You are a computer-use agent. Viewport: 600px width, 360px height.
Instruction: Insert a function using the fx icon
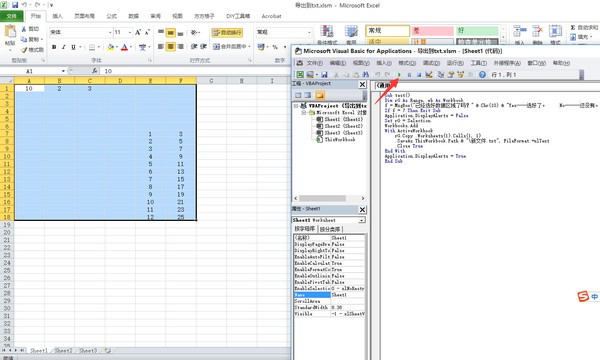(95, 71)
